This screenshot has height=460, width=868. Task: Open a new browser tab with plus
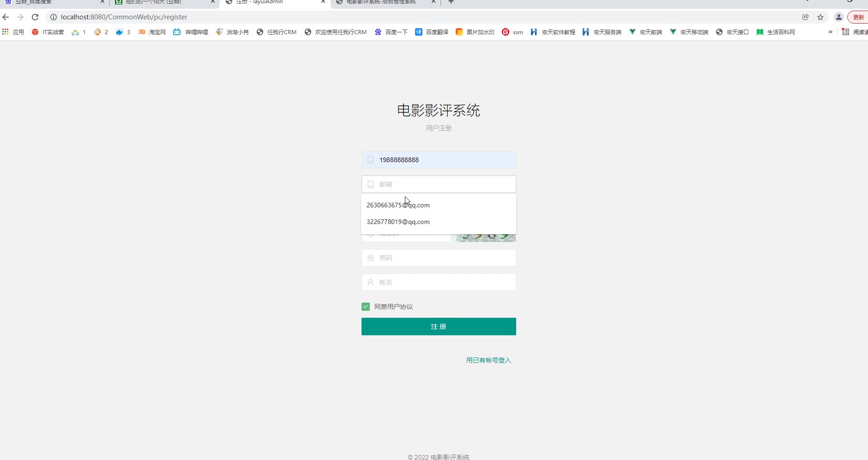tap(451, 2)
